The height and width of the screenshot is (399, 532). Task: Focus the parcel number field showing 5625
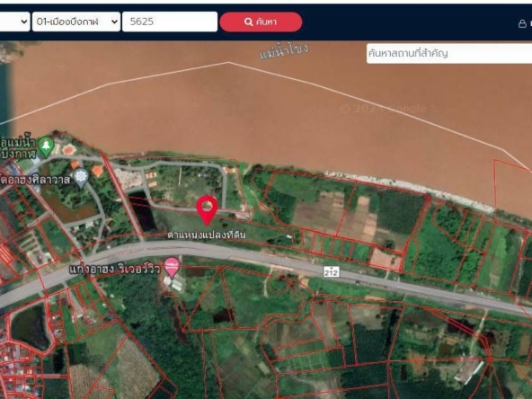tap(170, 22)
